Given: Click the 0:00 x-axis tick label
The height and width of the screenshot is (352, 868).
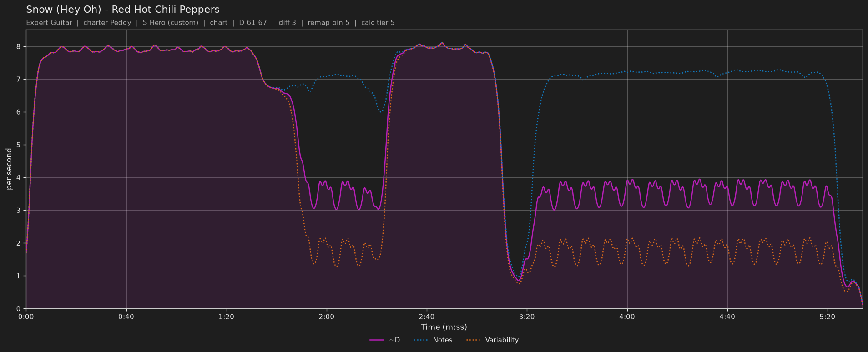Looking at the screenshot, I should coord(26,317).
